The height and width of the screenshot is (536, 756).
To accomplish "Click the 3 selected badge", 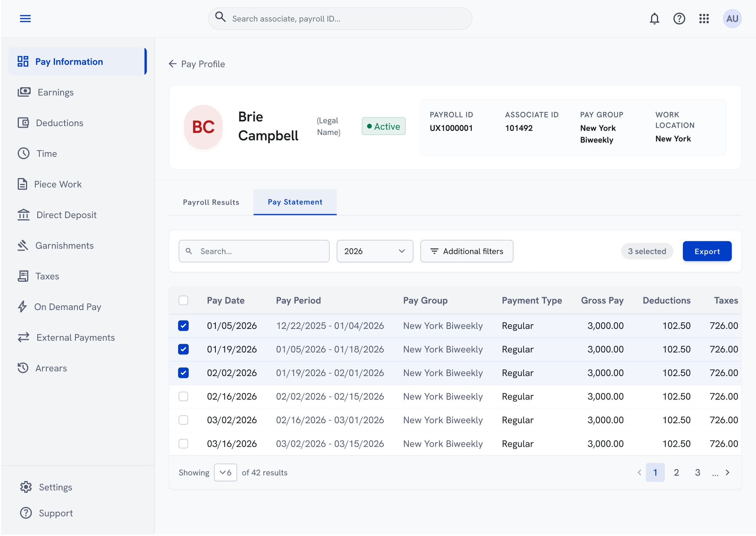I will point(647,251).
